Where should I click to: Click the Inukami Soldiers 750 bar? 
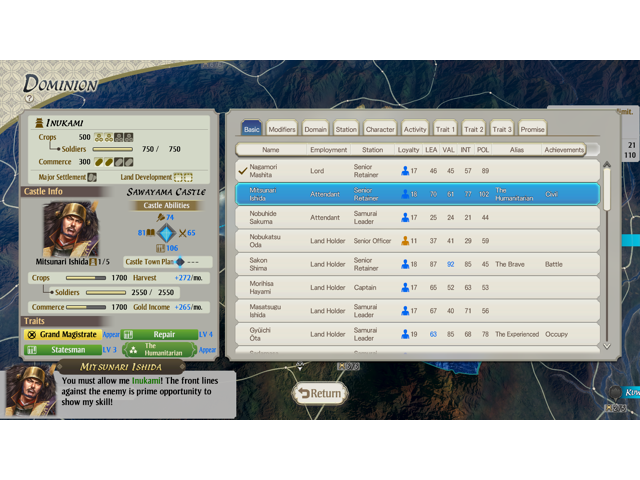113,149
